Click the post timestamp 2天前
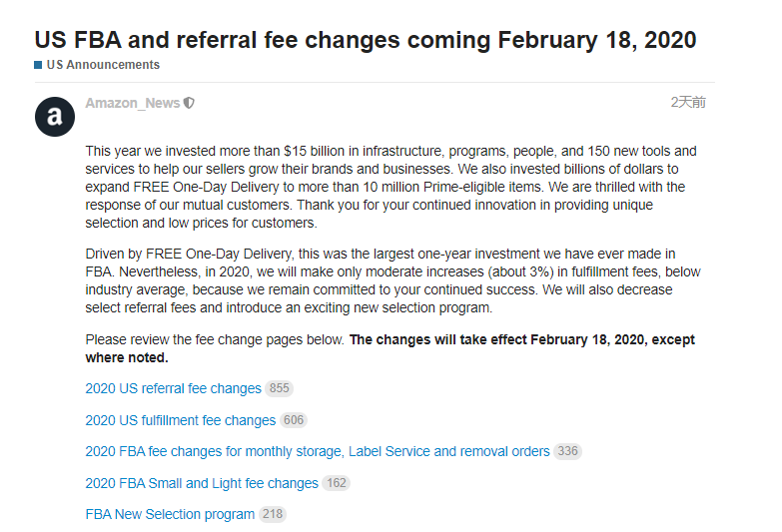 [x=688, y=102]
